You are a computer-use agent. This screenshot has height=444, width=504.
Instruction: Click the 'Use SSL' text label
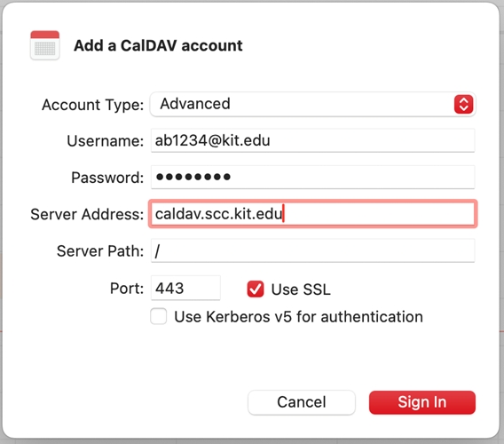(301, 289)
